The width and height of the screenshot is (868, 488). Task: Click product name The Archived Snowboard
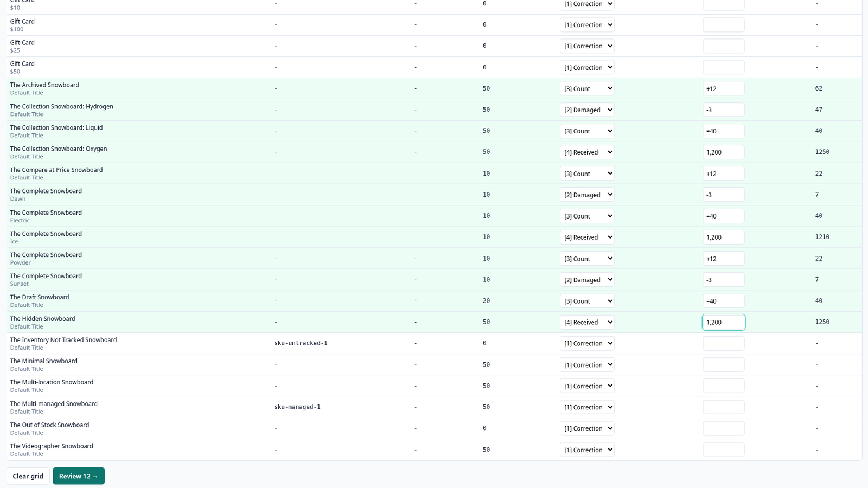pyautogui.click(x=44, y=85)
